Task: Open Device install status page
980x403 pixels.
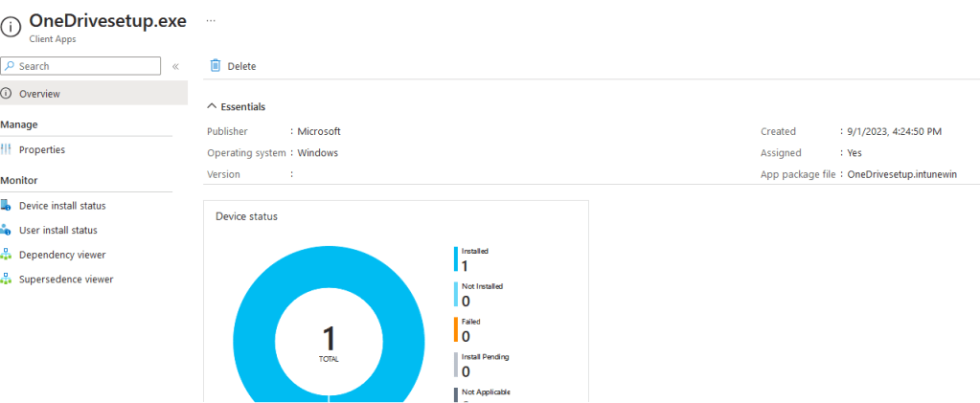Action: tap(62, 206)
